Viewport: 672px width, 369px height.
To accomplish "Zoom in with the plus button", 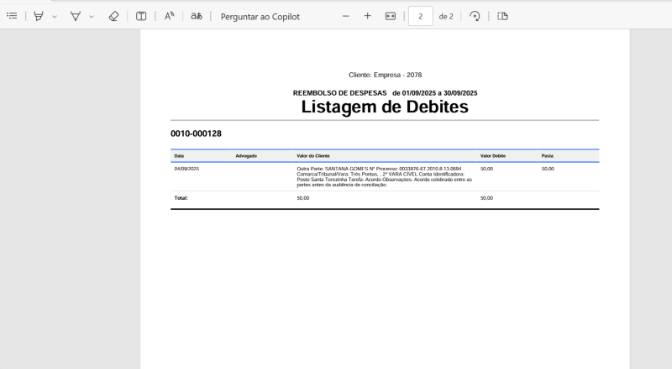I will [367, 16].
